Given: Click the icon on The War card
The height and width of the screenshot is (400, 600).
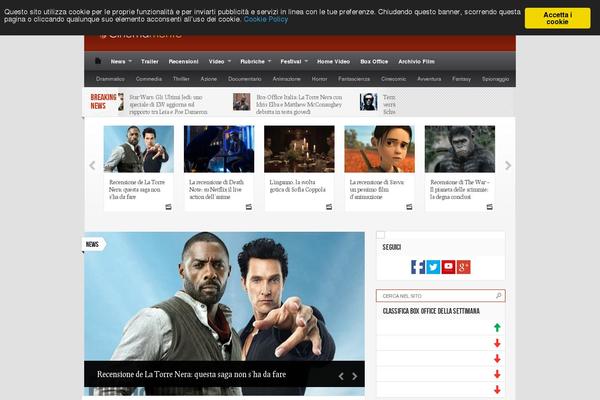Looking at the screenshot, I should [490, 207].
